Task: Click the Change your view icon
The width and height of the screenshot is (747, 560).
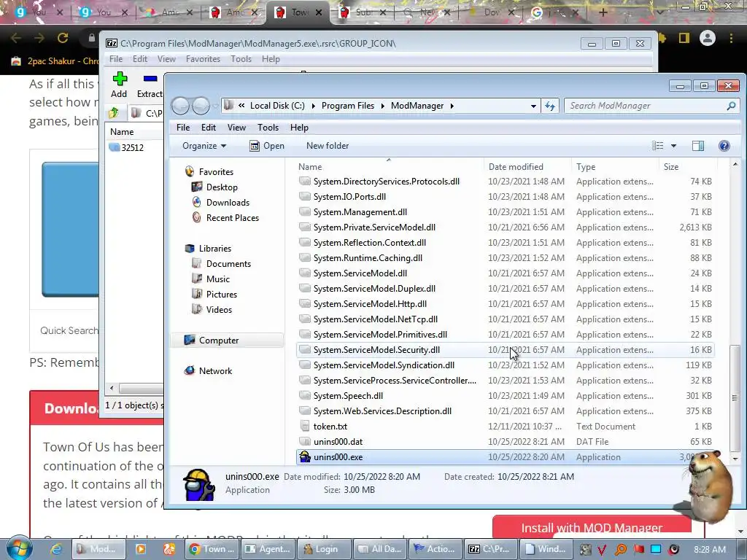Action: [x=657, y=146]
